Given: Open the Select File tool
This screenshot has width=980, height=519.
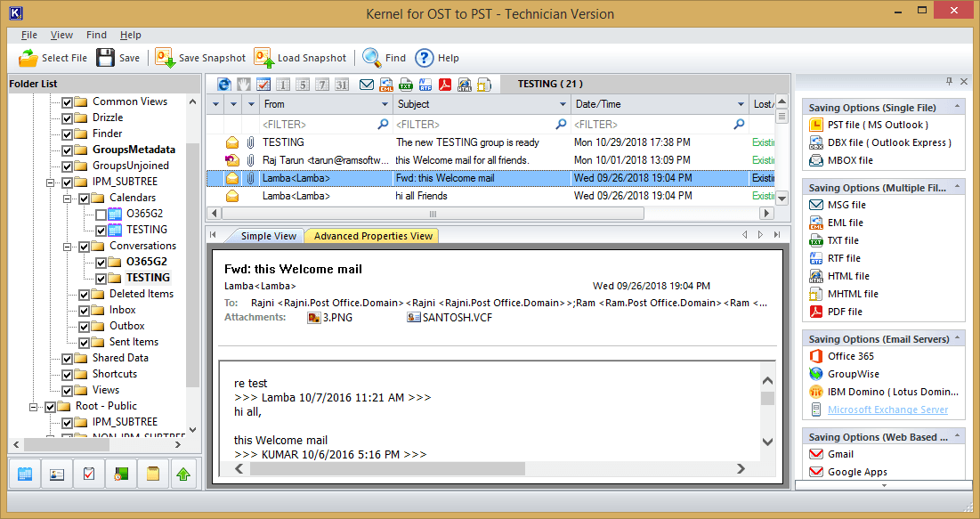Looking at the screenshot, I should (x=53, y=58).
